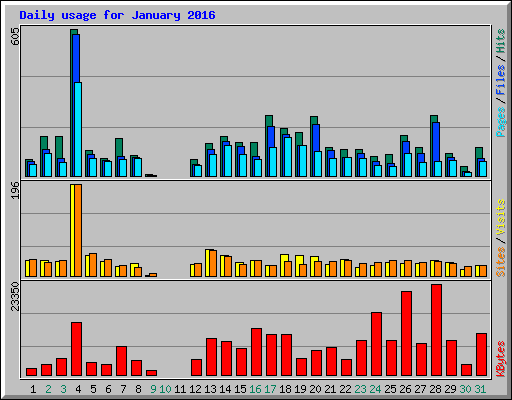
Task: Click day '1' on the x-axis
Action: 33,389
